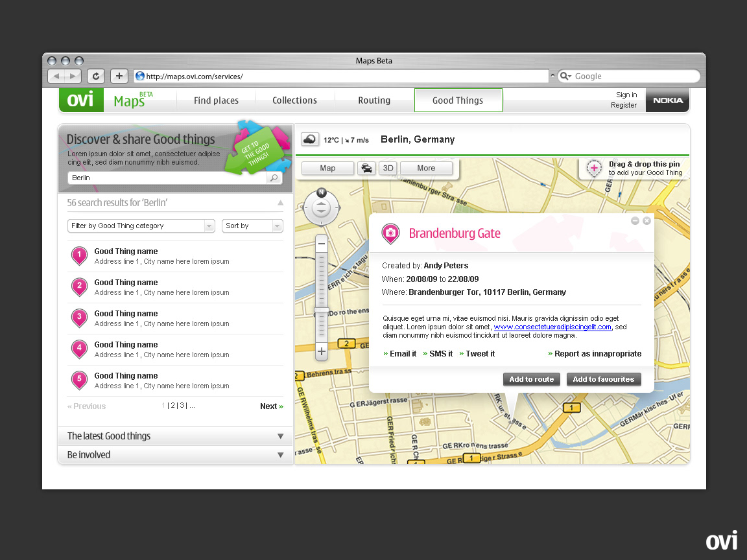Click pin number 1 in results
The height and width of the screenshot is (560, 747).
79,256
